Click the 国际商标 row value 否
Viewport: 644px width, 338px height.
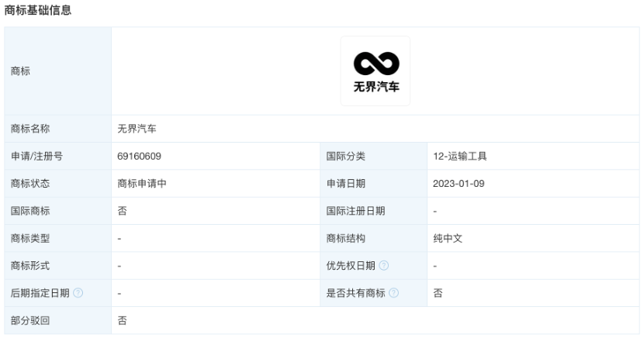(122, 211)
